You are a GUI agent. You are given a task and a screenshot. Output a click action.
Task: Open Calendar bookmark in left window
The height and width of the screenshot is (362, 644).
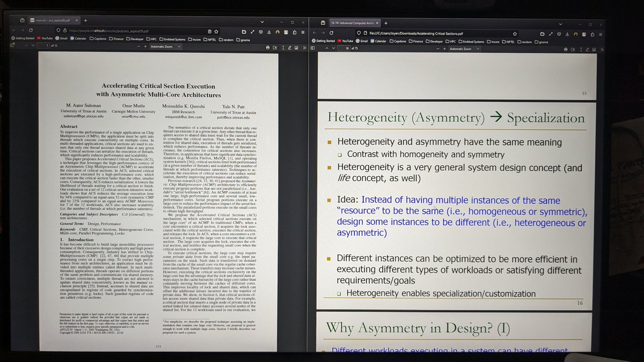pyautogui.click(x=78, y=39)
